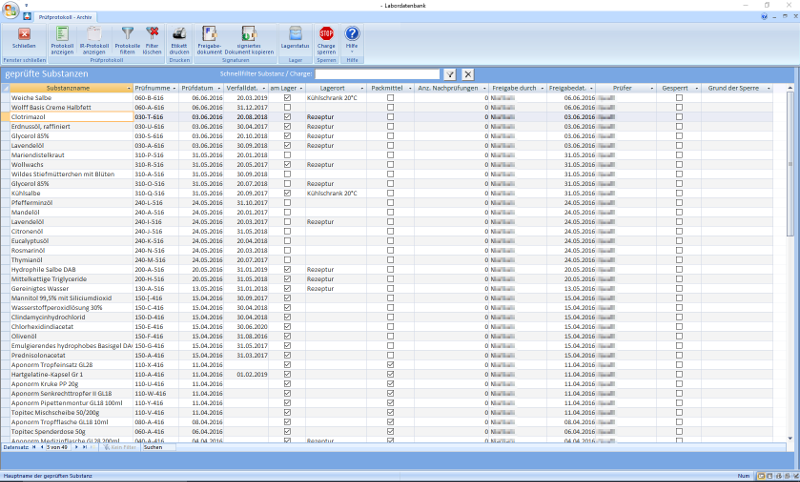Toggle 'am Lager' checkbox for Weiche Salbe
The height and width of the screenshot is (482, 800).
288,98
